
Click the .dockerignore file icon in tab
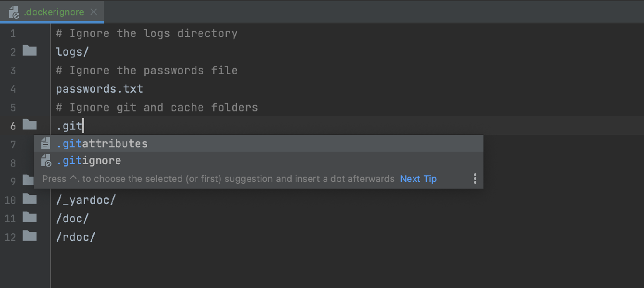[x=14, y=12]
